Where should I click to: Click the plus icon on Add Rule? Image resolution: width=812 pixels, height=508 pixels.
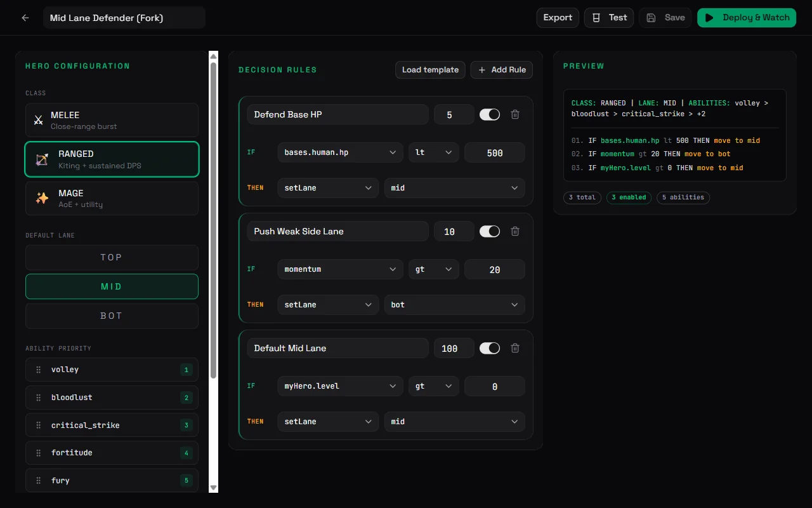(482, 70)
